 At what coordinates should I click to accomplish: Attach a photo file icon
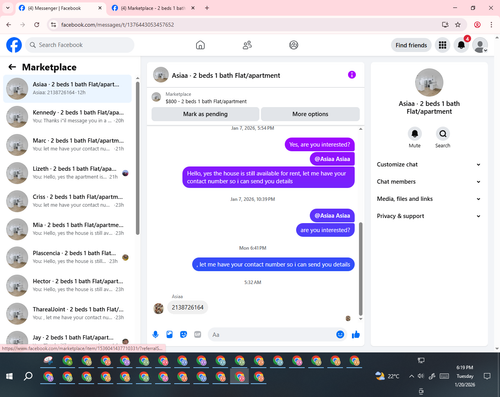coord(169,334)
